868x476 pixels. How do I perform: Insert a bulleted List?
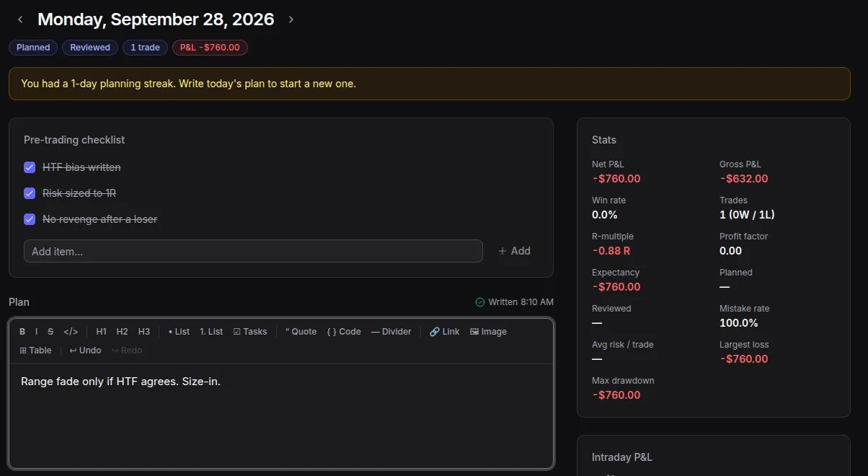(179, 332)
